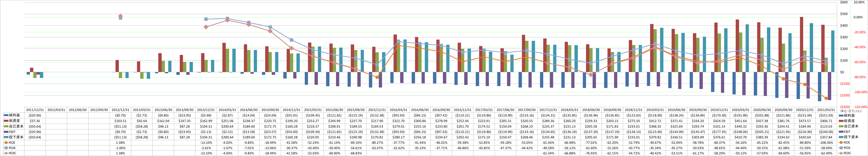Viewport: 868px width, 156px height.
Task: Select the ($55.01) net income cell
Action: pyautogui.click(x=291, y=115)
